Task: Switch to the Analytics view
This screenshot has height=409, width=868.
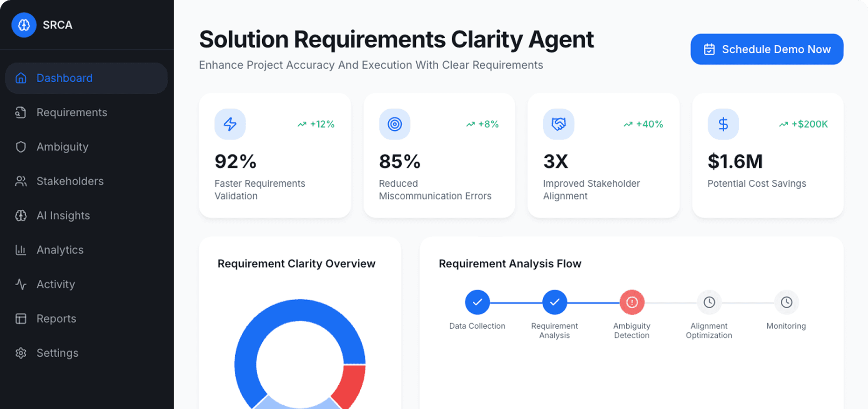Action: [x=60, y=250]
